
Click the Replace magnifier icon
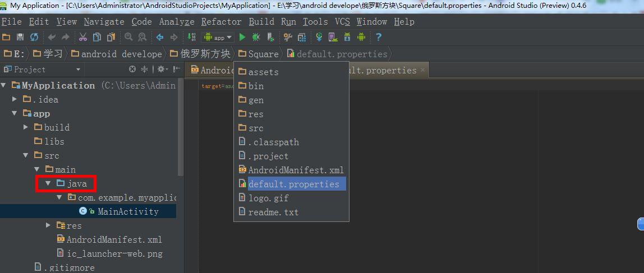142,38
